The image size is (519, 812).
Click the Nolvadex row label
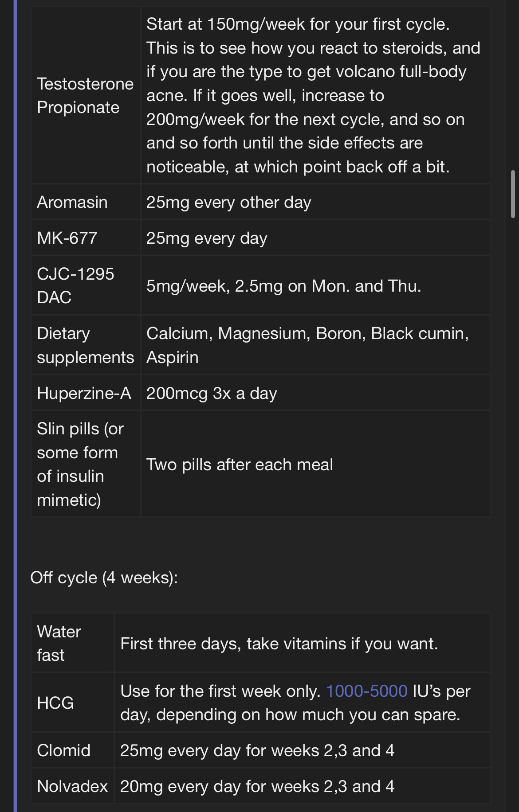tap(73, 786)
